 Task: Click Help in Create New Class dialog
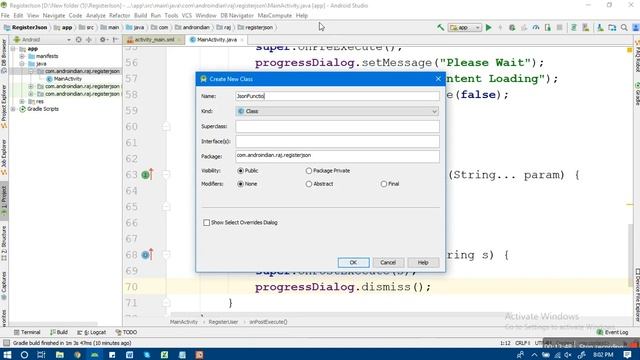point(423,262)
